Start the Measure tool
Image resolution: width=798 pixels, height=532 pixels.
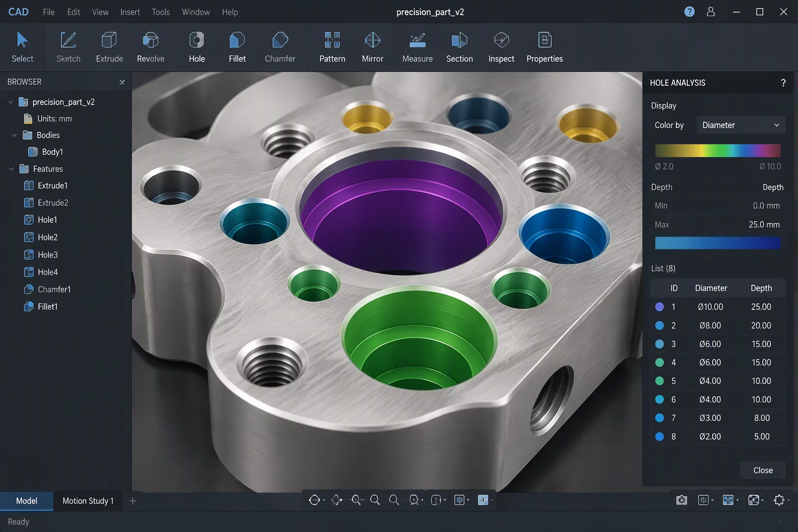(417, 47)
